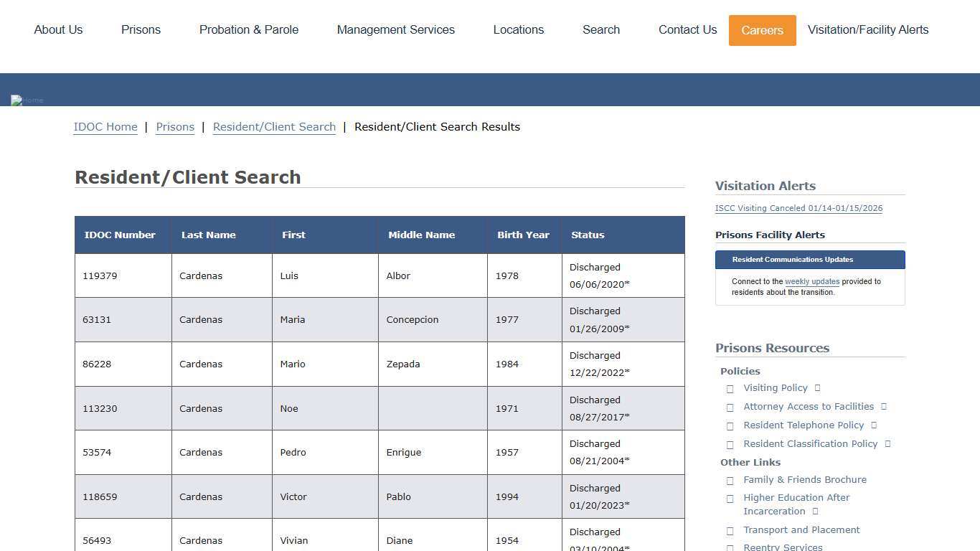Open the Visiting Policy link
The width and height of the screenshot is (980, 551).
(x=775, y=387)
